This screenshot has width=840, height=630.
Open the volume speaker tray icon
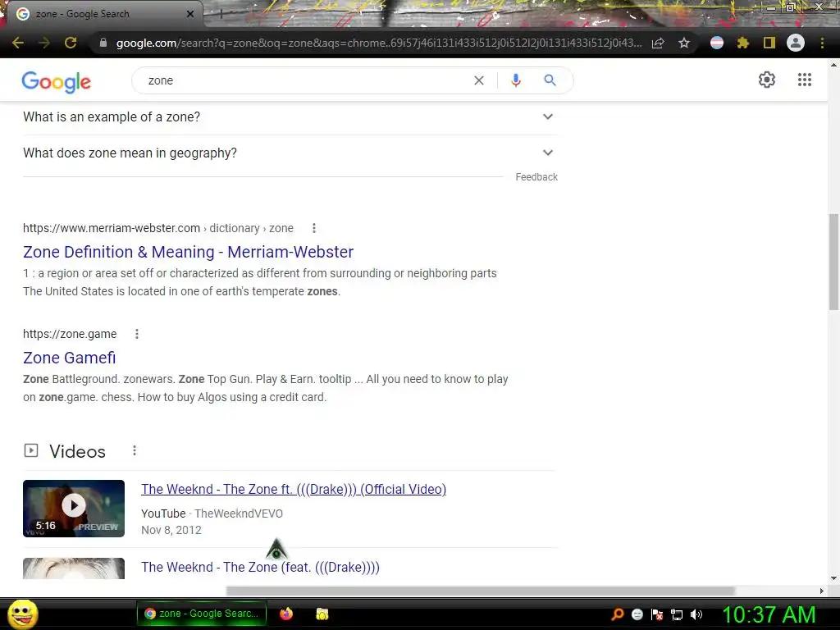coord(696,614)
